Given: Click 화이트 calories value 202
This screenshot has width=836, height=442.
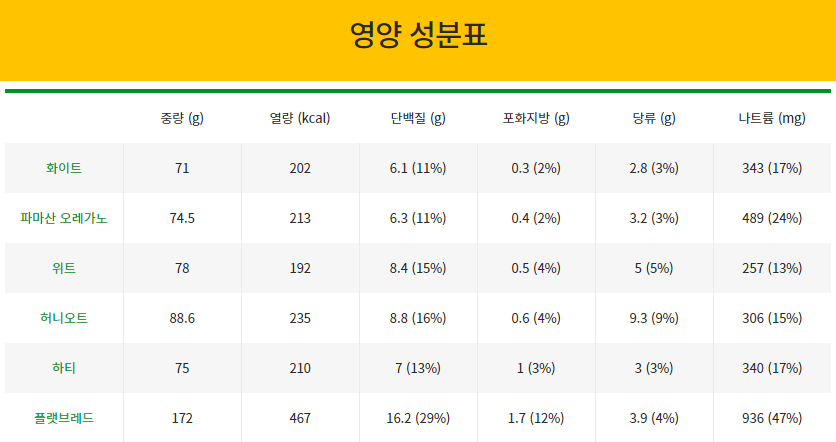Looking at the screenshot, I should point(300,168).
